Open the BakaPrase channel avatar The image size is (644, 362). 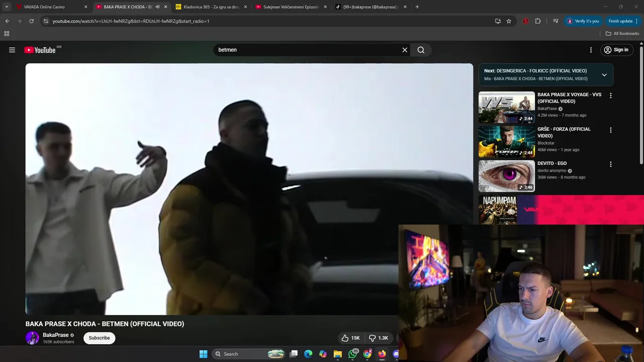pyautogui.click(x=32, y=338)
